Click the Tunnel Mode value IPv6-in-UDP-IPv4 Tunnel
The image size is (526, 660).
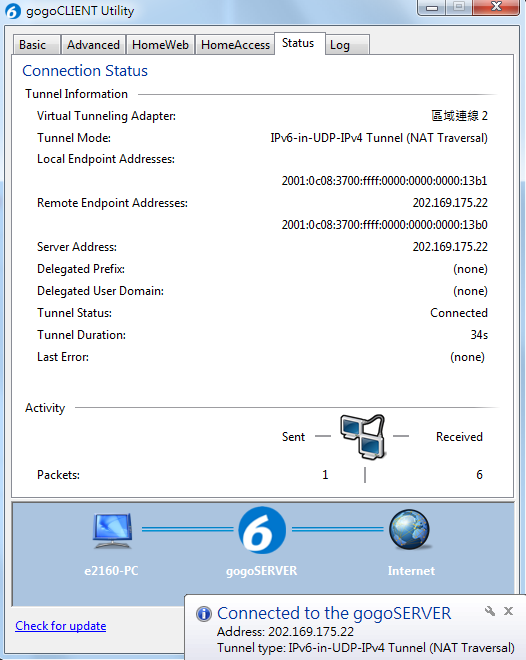379,138
